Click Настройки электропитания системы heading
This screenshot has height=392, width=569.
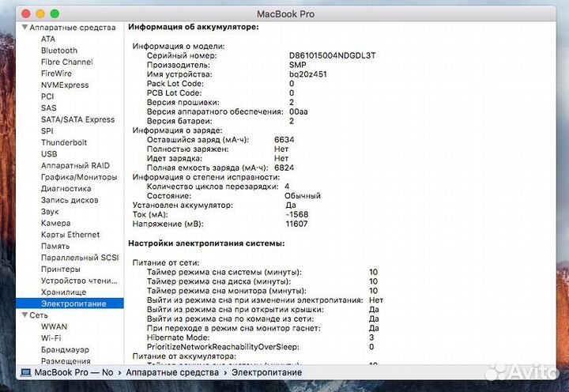click(x=206, y=243)
